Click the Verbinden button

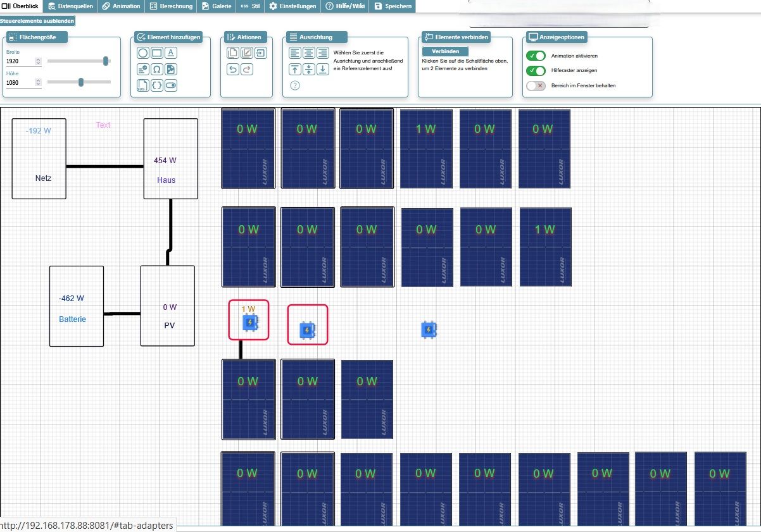[445, 51]
